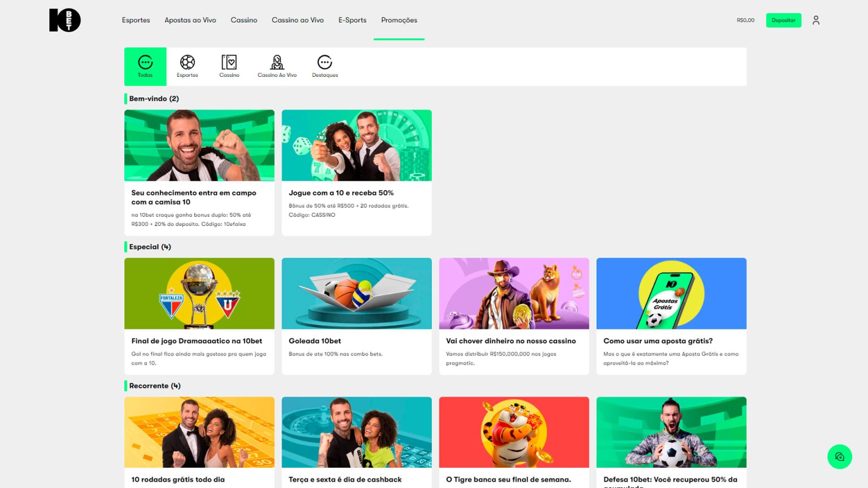Image resolution: width=868 pixels, height=488 pixels.
Task: Open 'Como usar uma aposta grátis?' title
Action: (658, 341)
